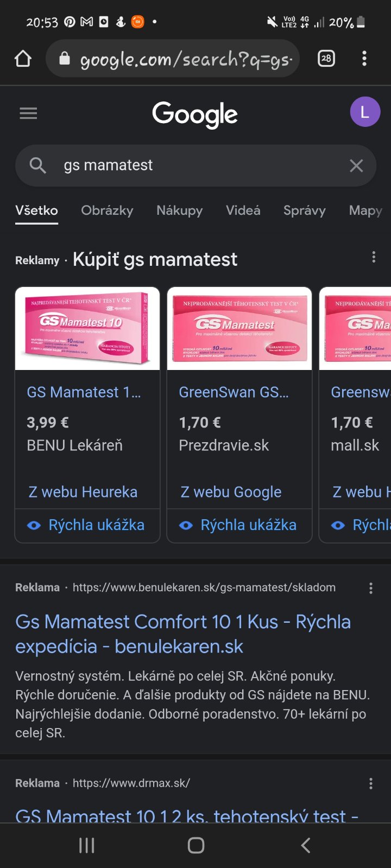This screenshot has height=868, width=391.
Task: Open Gs Mamatest Comfort 10 benulekaren.sk result
Action: point(182,634)
